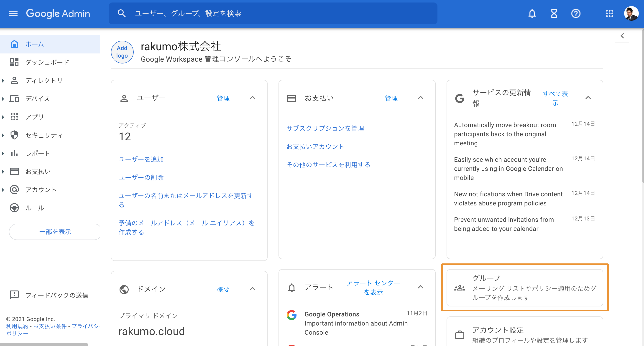Image resolution: width=644 pixels, height=346 pixels.
Task: Click the globe icon on ドメイン card
Action: coord(124,289)
